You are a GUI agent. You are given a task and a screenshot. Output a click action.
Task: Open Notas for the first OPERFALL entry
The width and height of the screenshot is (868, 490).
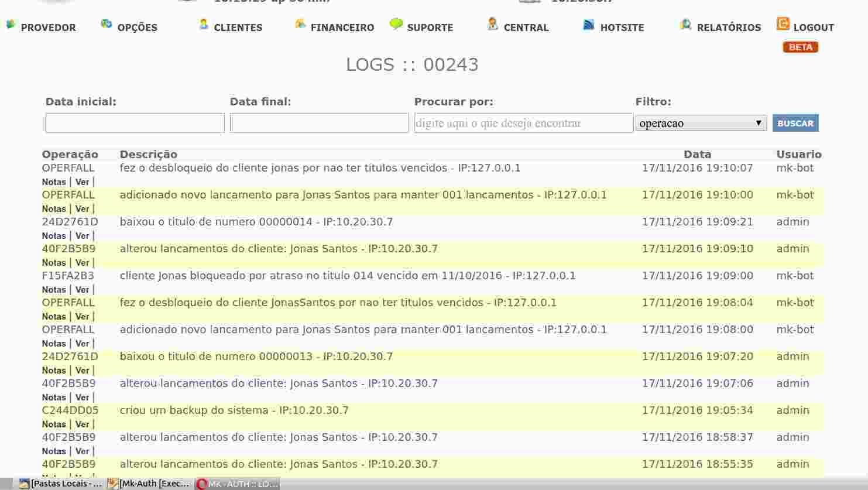click(54, 182)
